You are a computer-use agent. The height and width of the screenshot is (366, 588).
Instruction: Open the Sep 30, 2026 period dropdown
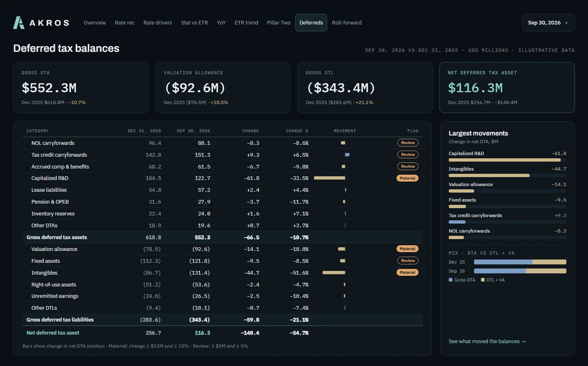(x=548, y=23)
